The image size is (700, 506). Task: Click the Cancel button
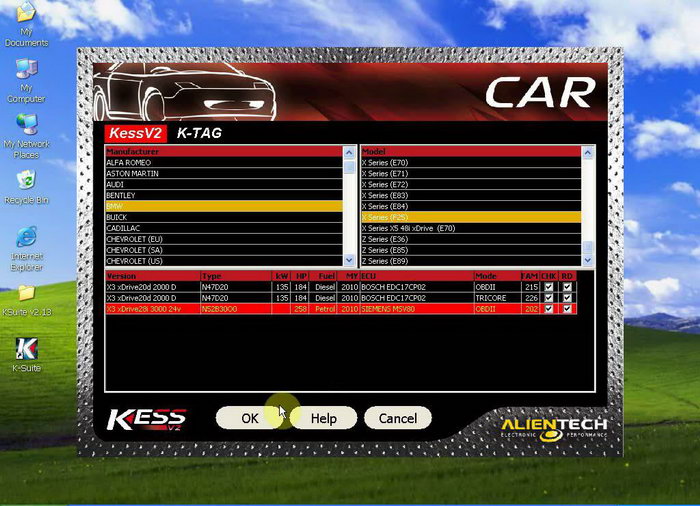click(x=398, y=418)
